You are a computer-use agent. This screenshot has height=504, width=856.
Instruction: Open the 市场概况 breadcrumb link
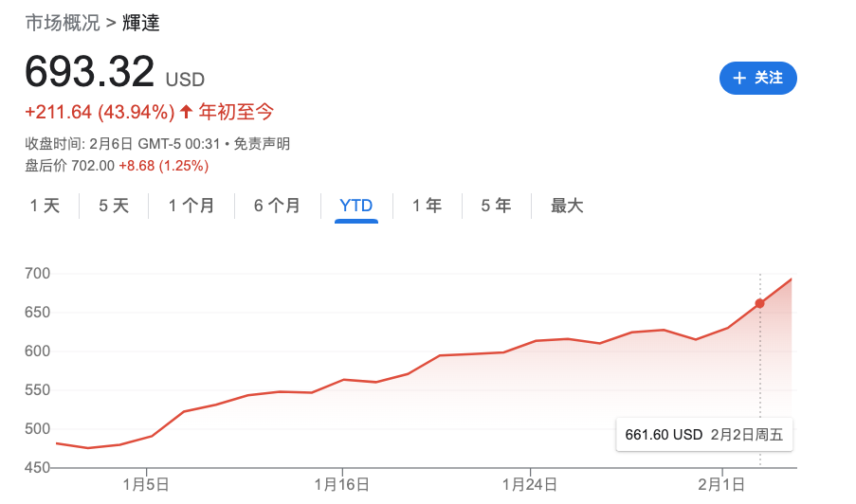pyautogui.click(x=63, y=23)
